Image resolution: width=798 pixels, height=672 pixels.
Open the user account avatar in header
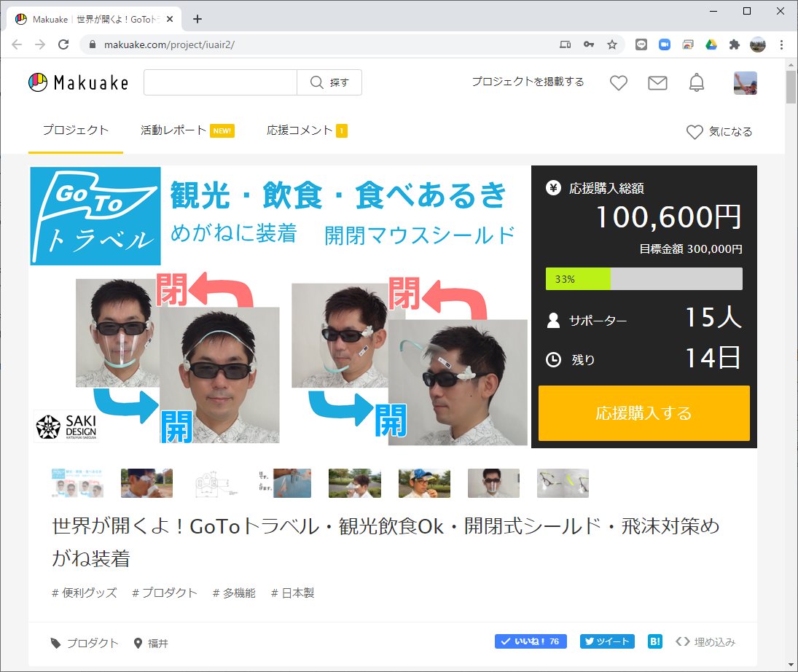click(x=745, y=83)
